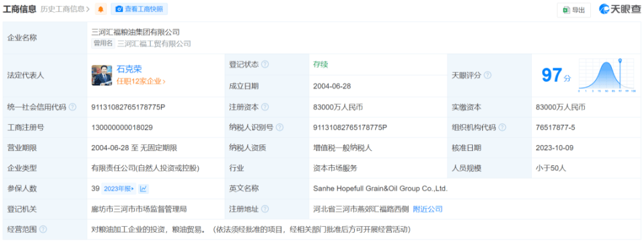Click the 实缴资本 value 83000万人民币
This screenshot has width=644, height=247.
pos(560,107)
